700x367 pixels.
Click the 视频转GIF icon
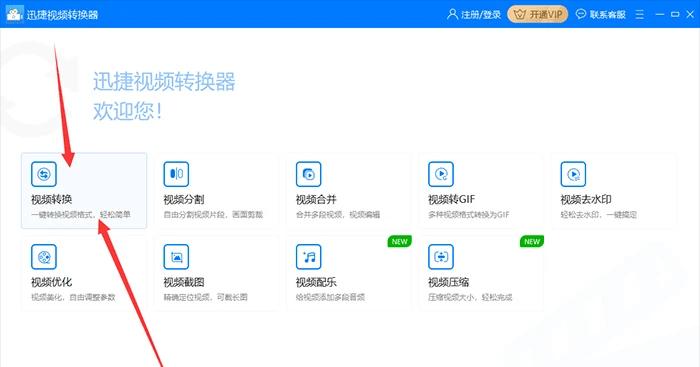coord(441,174)
